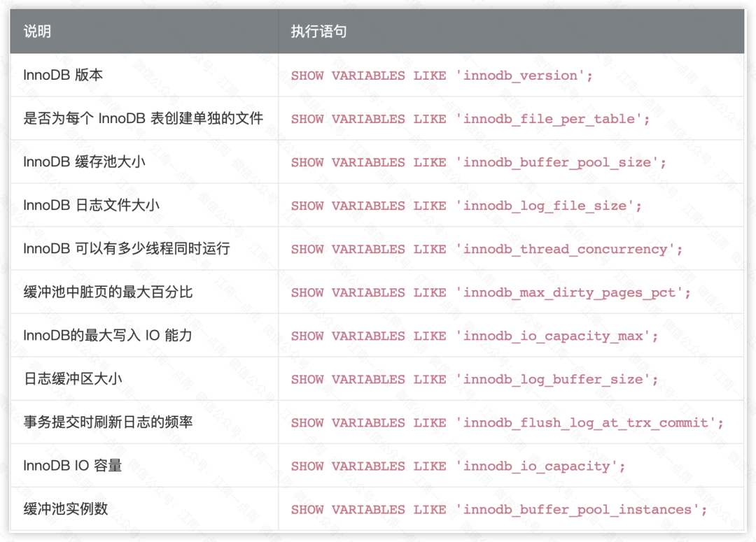
Task: Select the 'innodb_log_file_size' statement
Action: click(x=466, y=206)
